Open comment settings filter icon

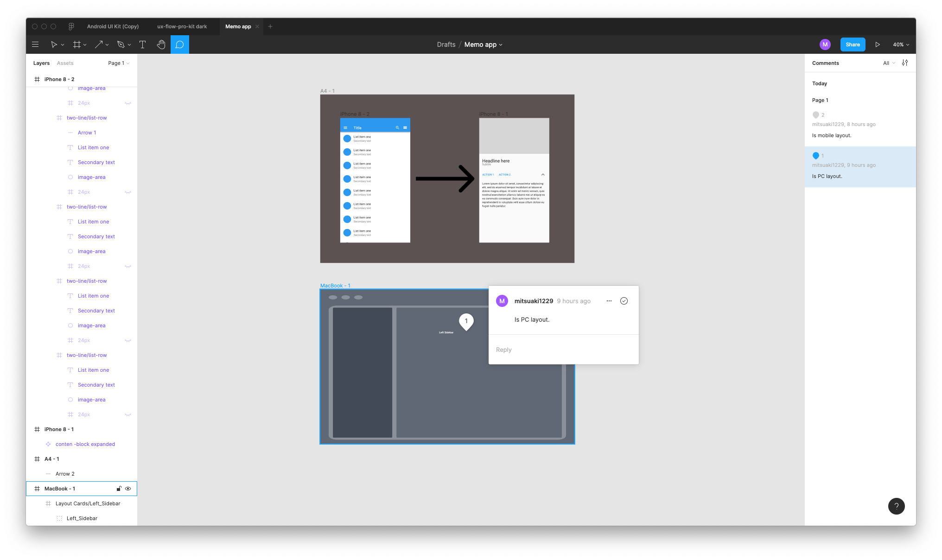[x=904, y=63]
